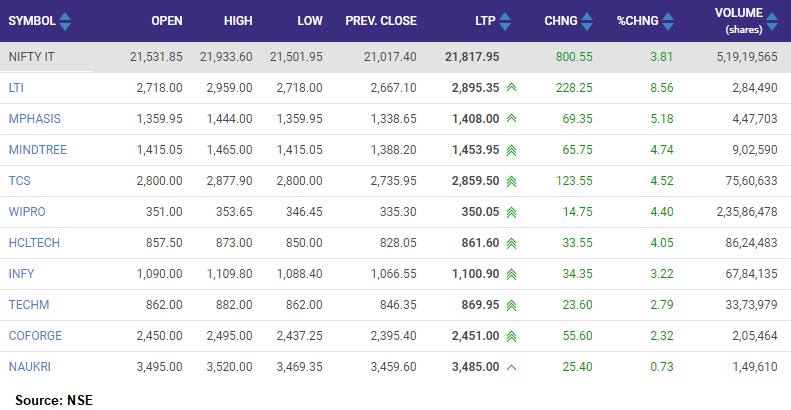Click the up arrow beside WIPRO LTP 350.05
This screenshot has width=791, height=410.
511,212
